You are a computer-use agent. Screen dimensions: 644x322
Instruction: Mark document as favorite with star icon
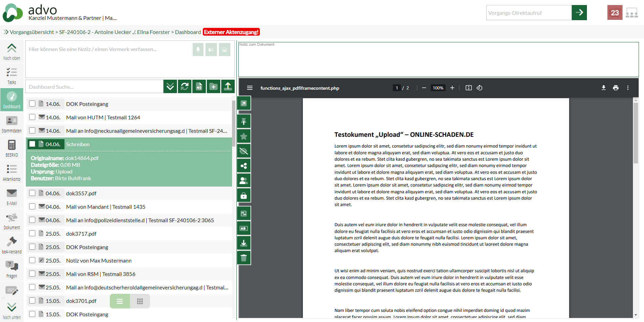click(x=244, y=136)
